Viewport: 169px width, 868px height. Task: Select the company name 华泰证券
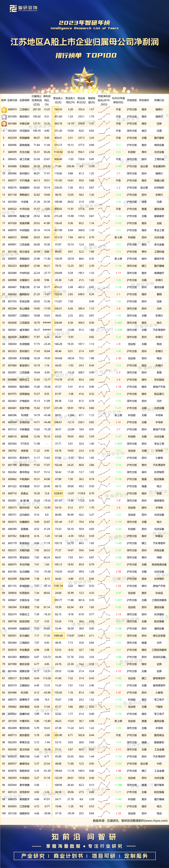pos(25,124)
